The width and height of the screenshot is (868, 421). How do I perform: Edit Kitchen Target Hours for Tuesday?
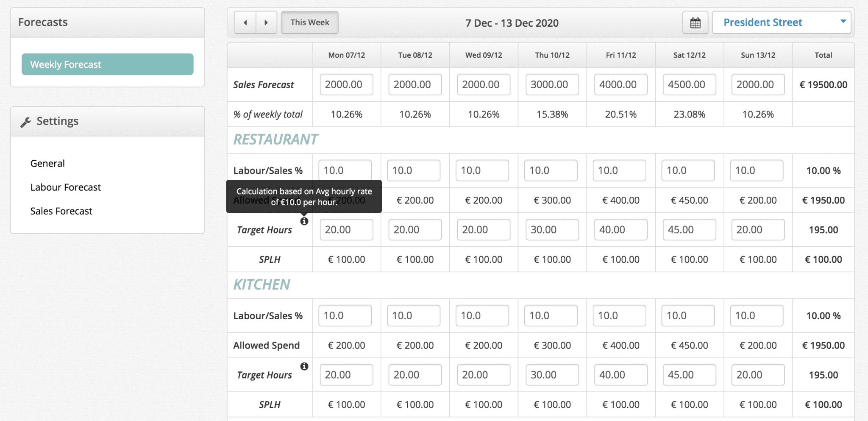[x=415, y=375]
